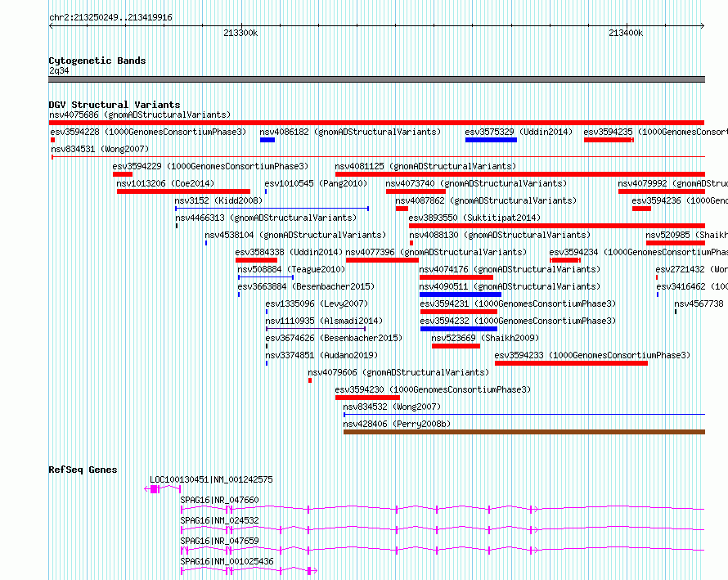
Task: Select SPAG16|NM_001025436 transcript label
Action: point(227,561)
